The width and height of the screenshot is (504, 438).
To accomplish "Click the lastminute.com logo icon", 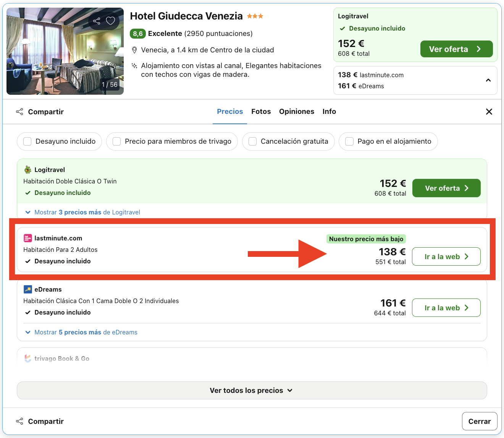I will click(x=27, y=238).
